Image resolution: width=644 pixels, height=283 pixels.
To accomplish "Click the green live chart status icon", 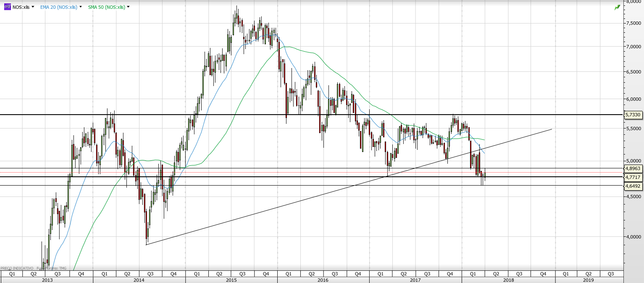I will (x=617, y=7).
